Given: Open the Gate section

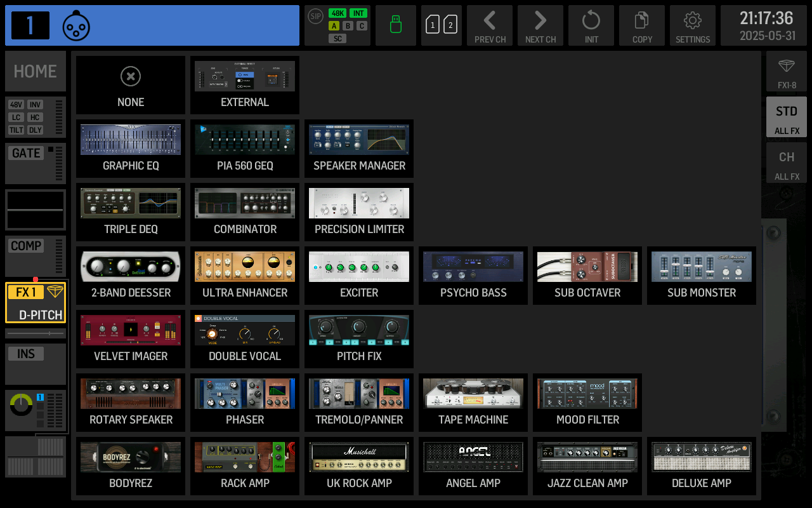Looking at the screenshot, I should click(27, 154).
